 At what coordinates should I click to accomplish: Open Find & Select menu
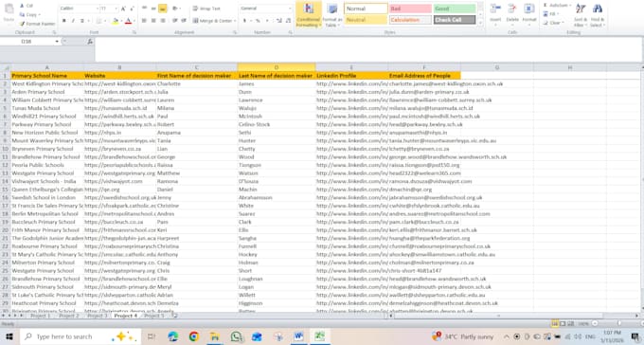click(598, 15)
